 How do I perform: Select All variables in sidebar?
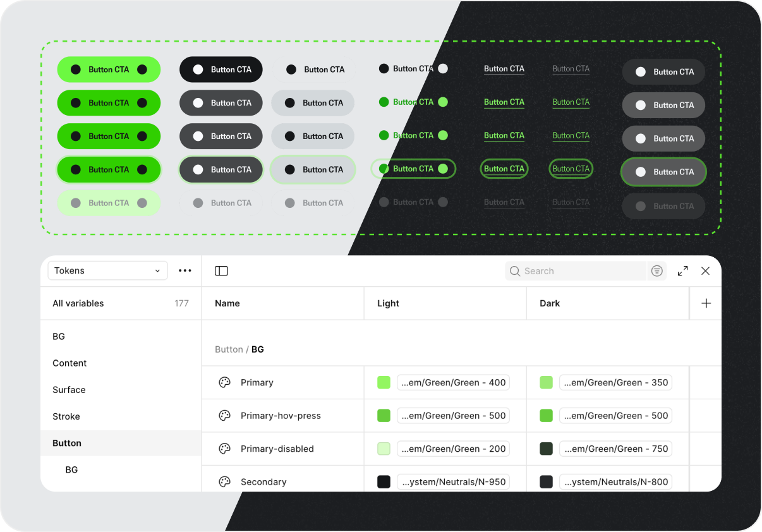(x=78, y=303)
